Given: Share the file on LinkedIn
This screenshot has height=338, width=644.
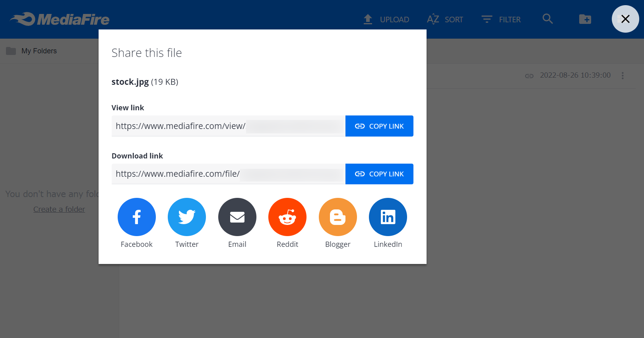Looking at the screenshot, I should point(388,217).
